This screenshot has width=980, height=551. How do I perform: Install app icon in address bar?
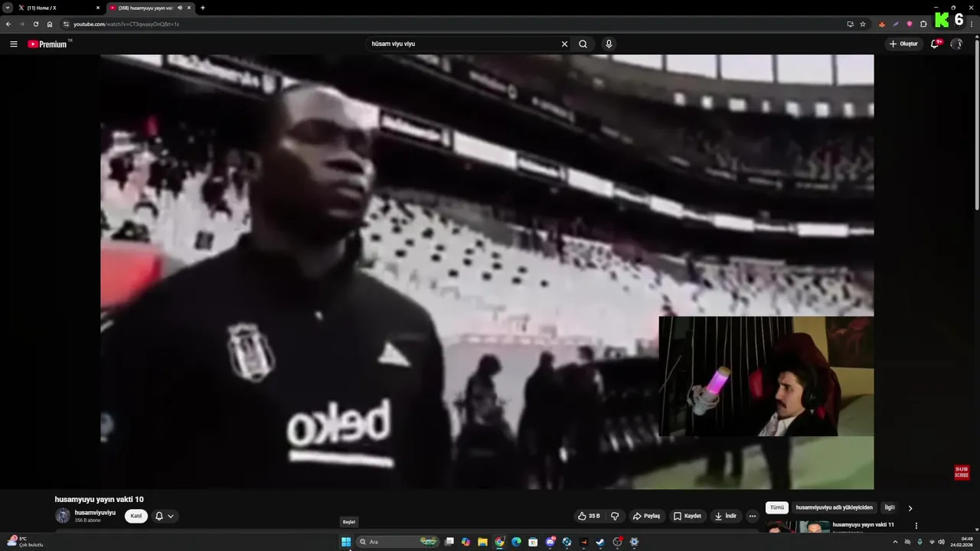(x=850, y=24)
